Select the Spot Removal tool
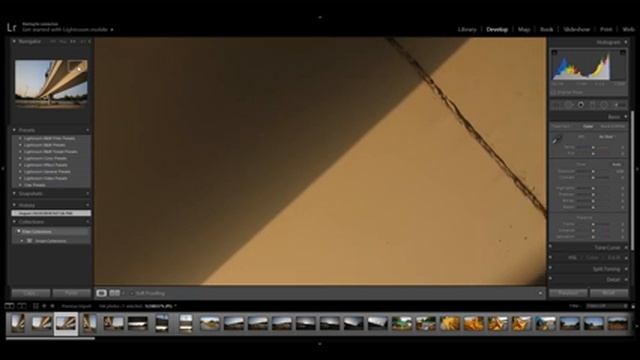The width and height of the screenshot is (640, 360). (x=569, y=105)
